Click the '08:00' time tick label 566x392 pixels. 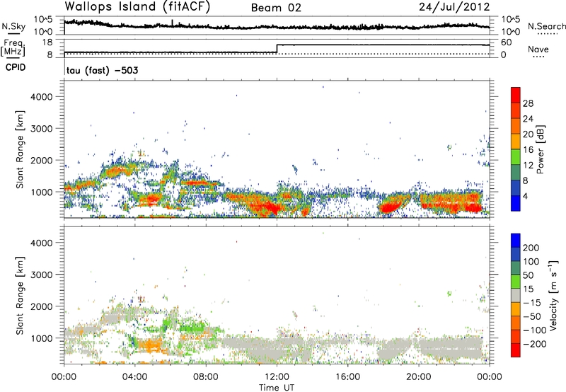coord(206,377)
